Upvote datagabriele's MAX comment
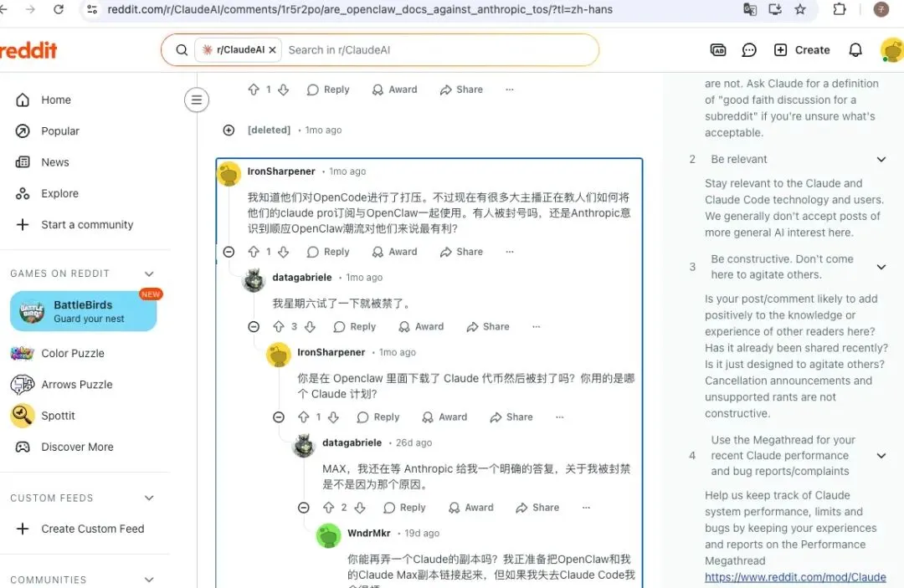Image resolution: width=904 pixels, height=588 pixels. (329, 508)
